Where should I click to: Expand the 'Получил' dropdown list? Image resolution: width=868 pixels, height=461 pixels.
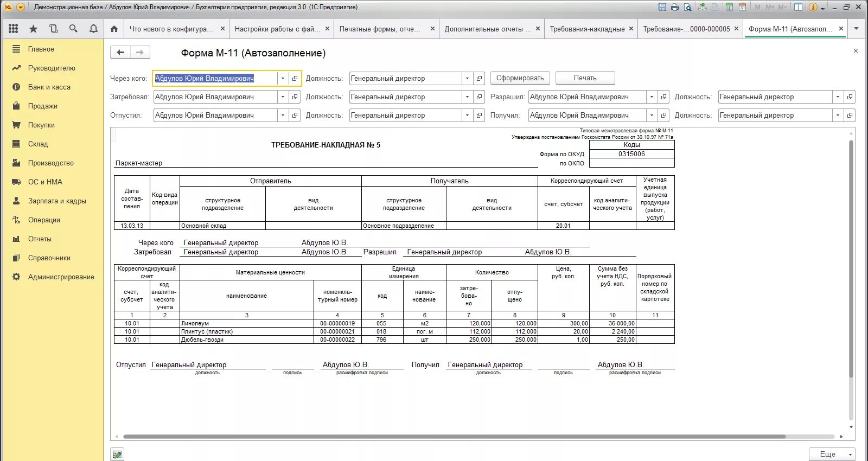[652, 116]
